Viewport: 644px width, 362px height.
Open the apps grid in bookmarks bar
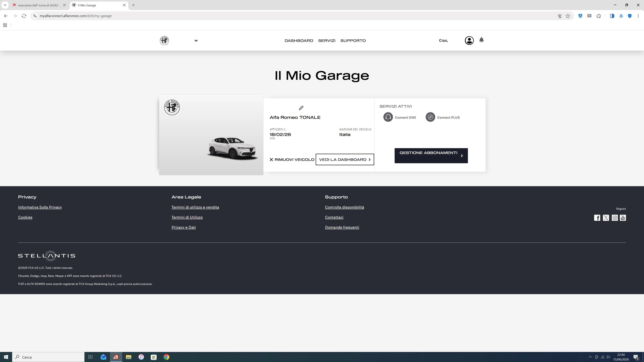tap(5, 25)
